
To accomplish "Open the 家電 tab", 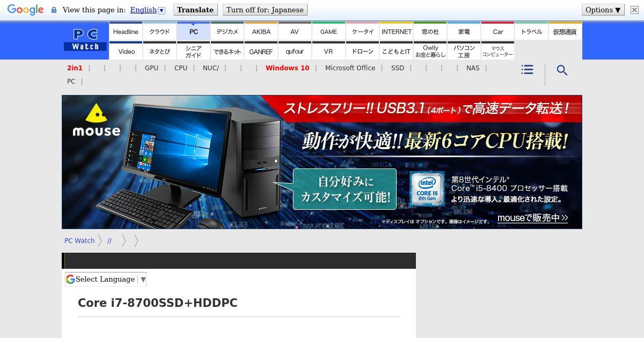I will click(464, 32).
